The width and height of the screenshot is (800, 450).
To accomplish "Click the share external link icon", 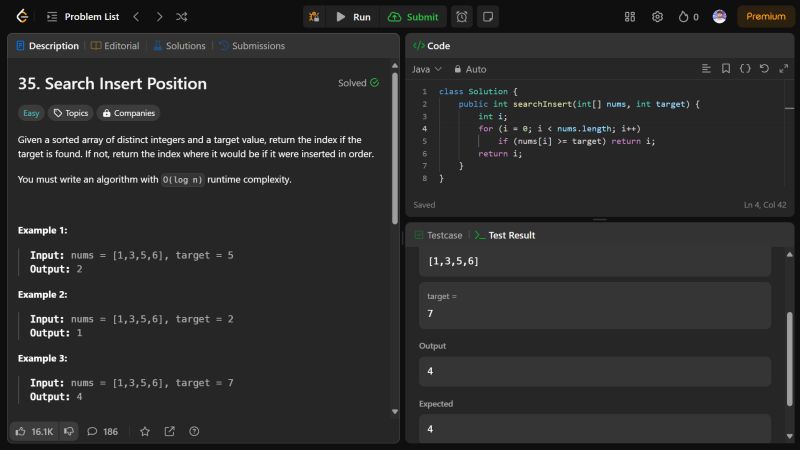I will tap(169, 432).
